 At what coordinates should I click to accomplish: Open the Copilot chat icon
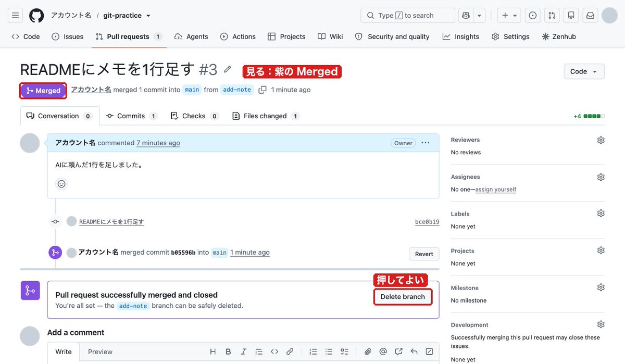pyautogui.click(x=465, y=16)
